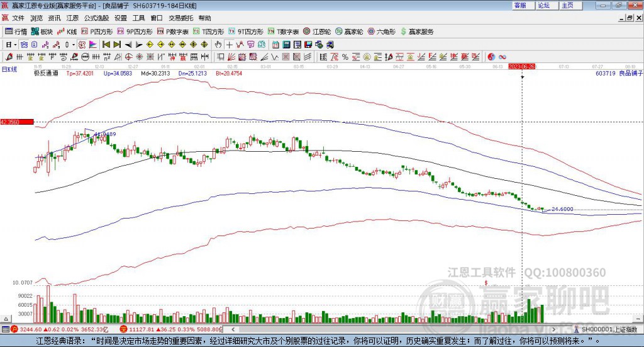Open the T四方形 tool
The width and height of the screenshot is (644, 347).
click(x=209, y=31)
